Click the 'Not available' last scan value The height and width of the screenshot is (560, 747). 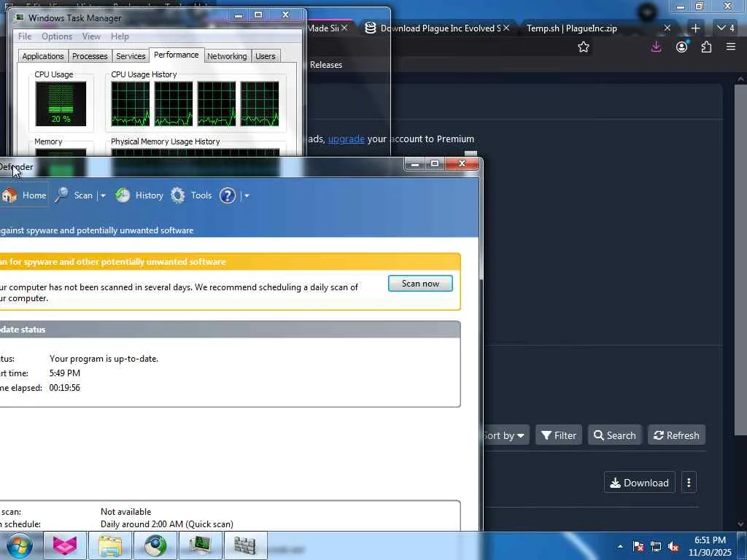coord(125,512)
